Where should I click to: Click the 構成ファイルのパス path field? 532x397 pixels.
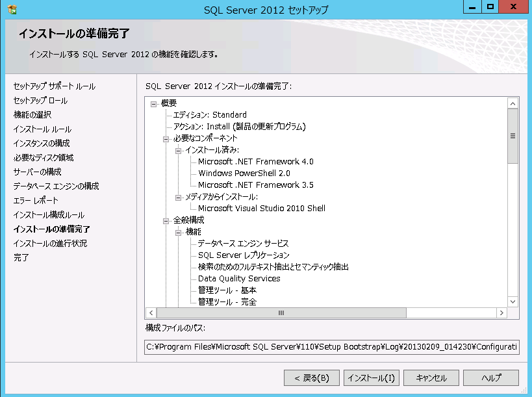point(332,347)
